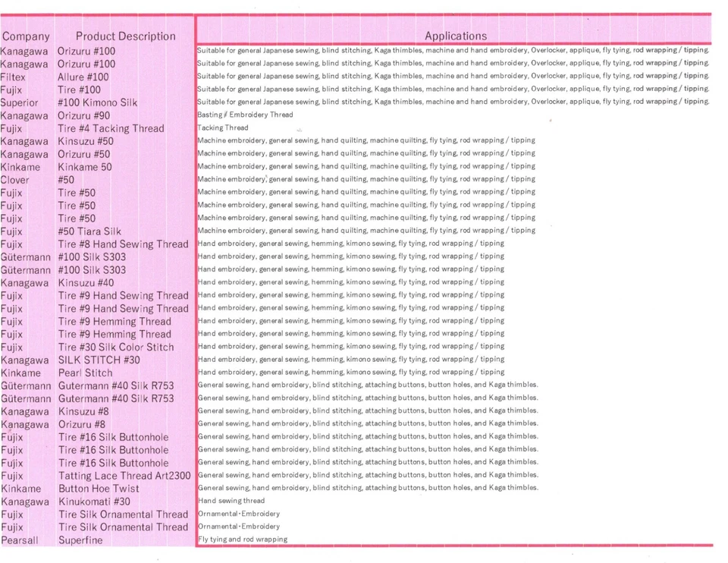Screen dimensions: 728x563
Task: Select Kanagawa in the Orizuru #90 row
Action: tap(24, 115)
